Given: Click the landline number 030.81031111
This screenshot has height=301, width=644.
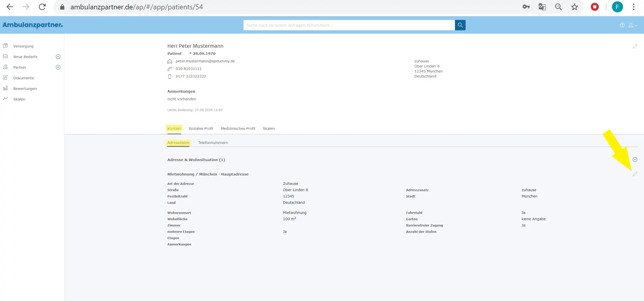Looking at the screenshot, I should click(189, 69).
